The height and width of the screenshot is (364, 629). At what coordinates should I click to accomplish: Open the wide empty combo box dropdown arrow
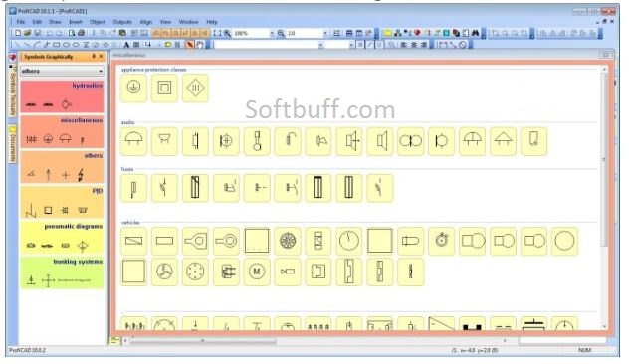click(320, 45)
